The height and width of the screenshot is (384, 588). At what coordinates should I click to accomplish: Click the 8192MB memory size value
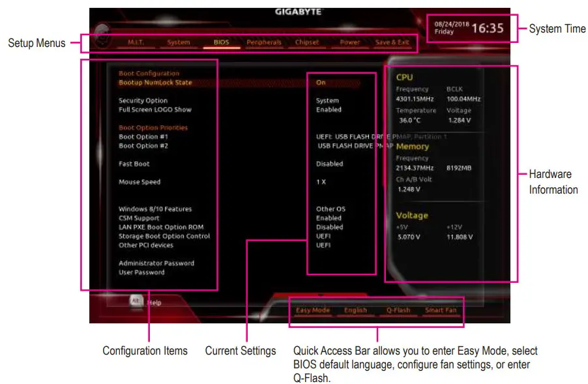(459, 168)
